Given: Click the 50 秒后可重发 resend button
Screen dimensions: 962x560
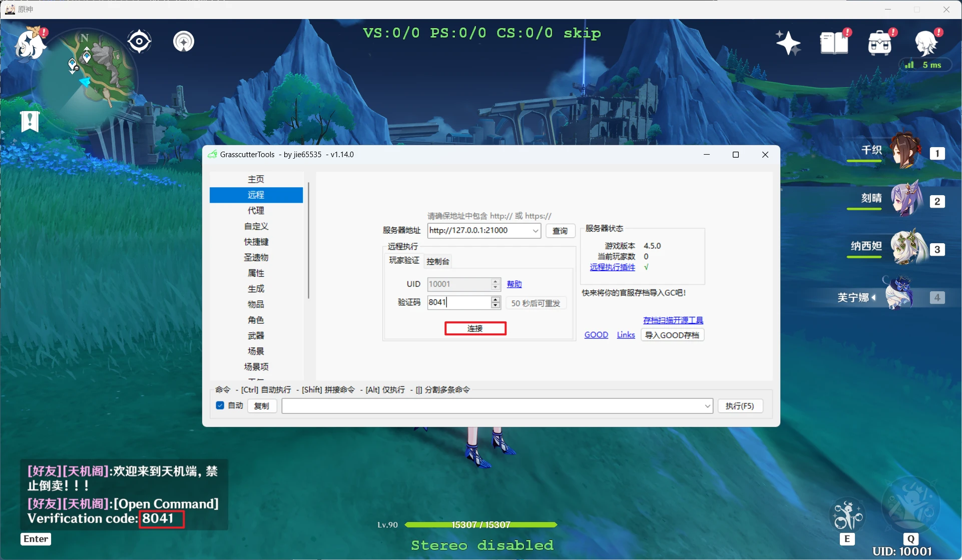Looking at the screenshot, I should (536, 303).
